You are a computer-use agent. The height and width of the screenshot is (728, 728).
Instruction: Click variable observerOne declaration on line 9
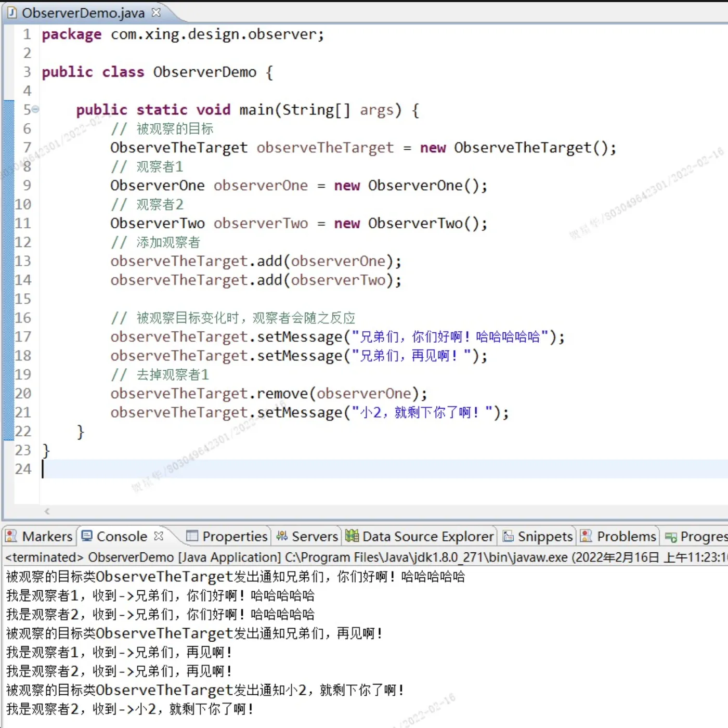(261, 186)
